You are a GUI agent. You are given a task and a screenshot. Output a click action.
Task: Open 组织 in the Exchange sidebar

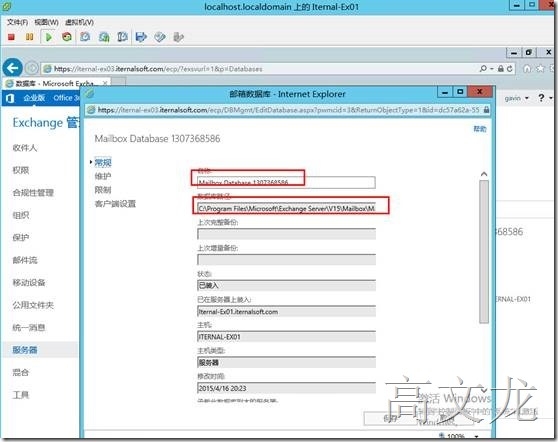click(x=21, y=215)
